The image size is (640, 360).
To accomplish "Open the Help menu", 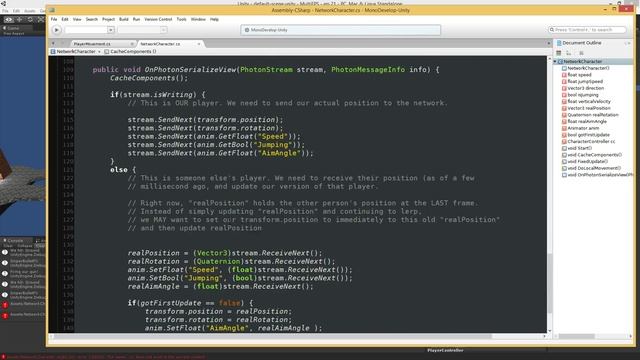I will tap(214, 19).
